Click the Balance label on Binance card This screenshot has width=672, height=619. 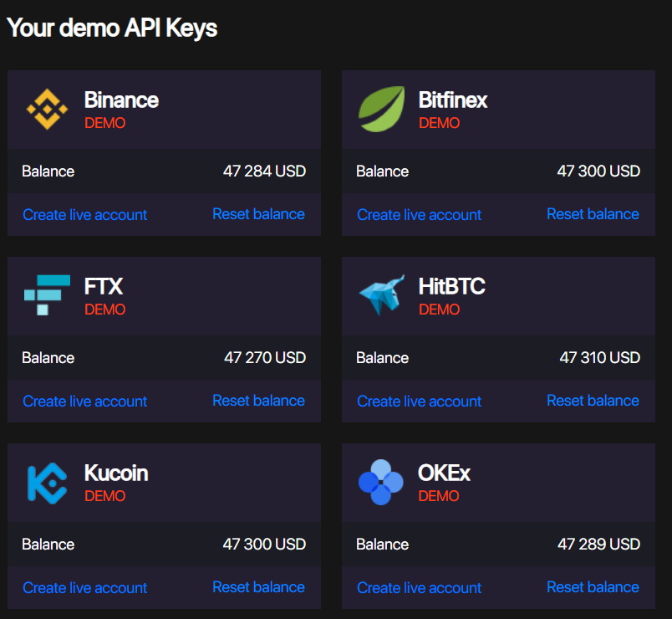48,171
